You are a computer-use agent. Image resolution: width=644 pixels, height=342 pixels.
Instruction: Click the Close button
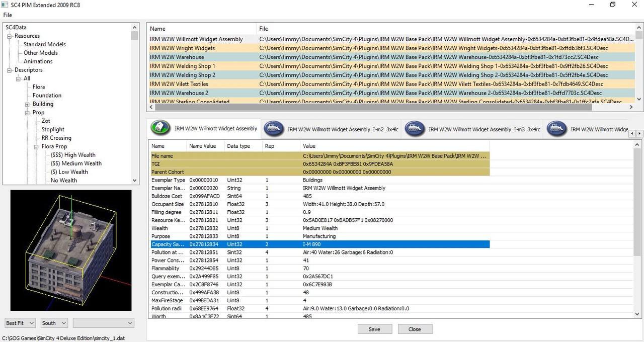(415, 329)
